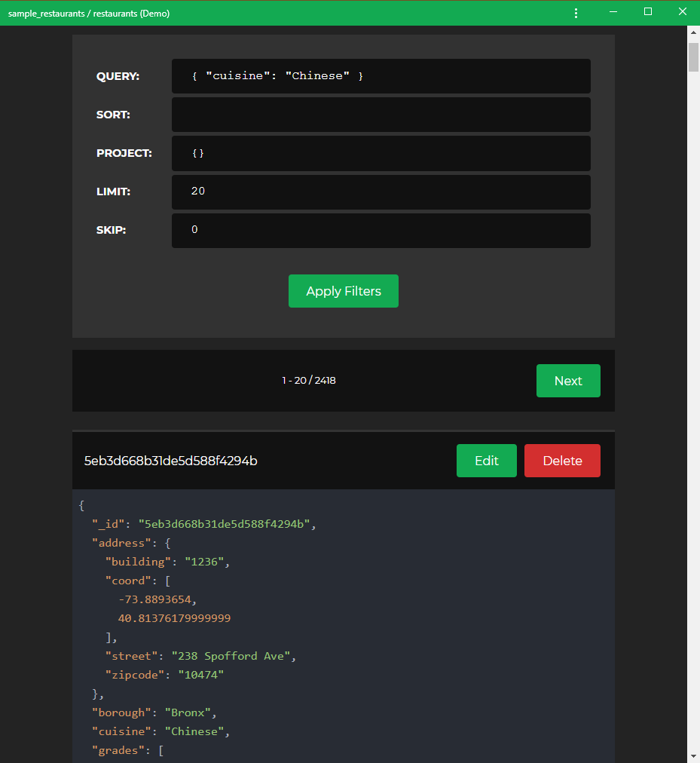Click the 1 - 20 / 2418 result counter
Viewport: 700px width, 763px height.
pos(309,381)
